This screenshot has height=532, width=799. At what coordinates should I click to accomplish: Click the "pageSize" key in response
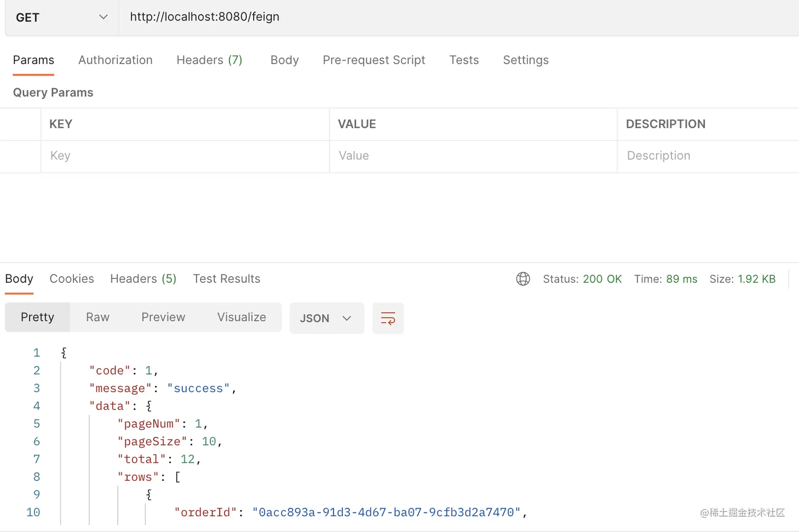[x=152, y=442]
